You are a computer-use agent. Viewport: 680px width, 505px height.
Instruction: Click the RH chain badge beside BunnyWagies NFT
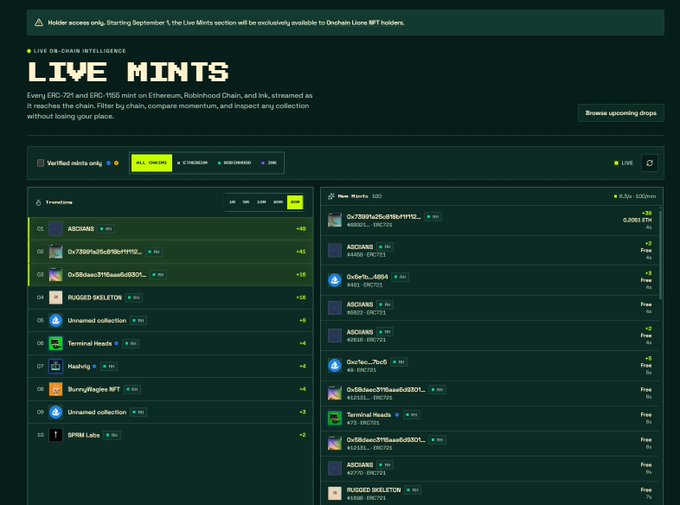tap(132, 389)
